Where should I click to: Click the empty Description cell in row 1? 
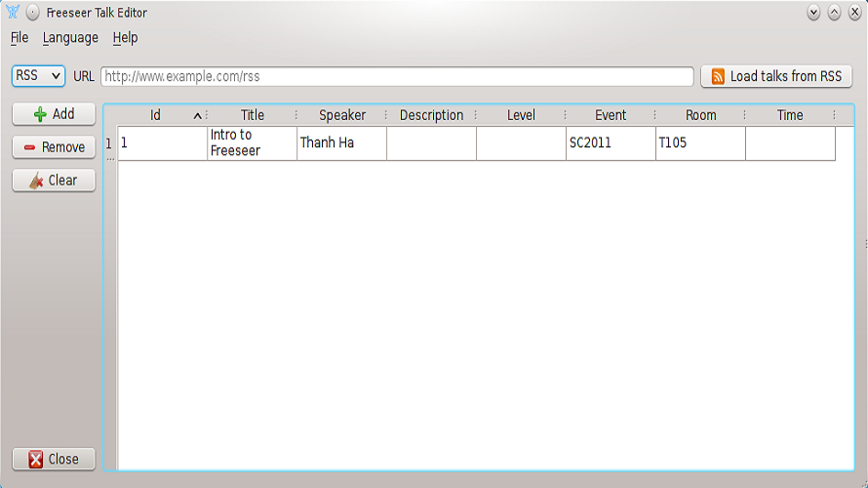431,142
